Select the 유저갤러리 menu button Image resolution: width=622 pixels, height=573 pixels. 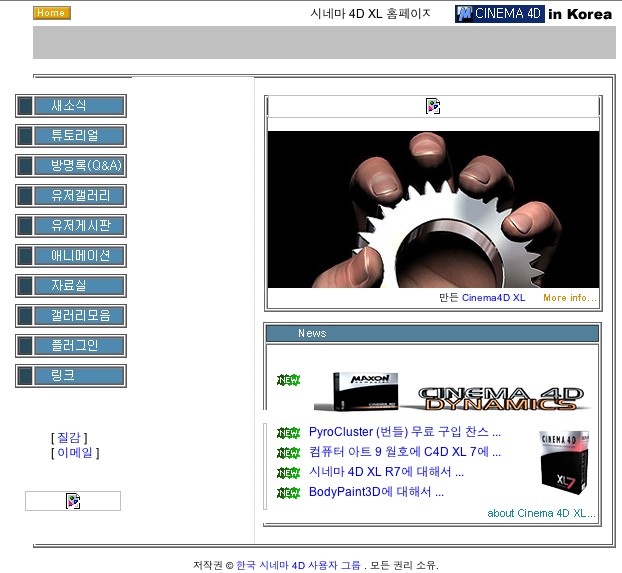[x=71, y=196]
